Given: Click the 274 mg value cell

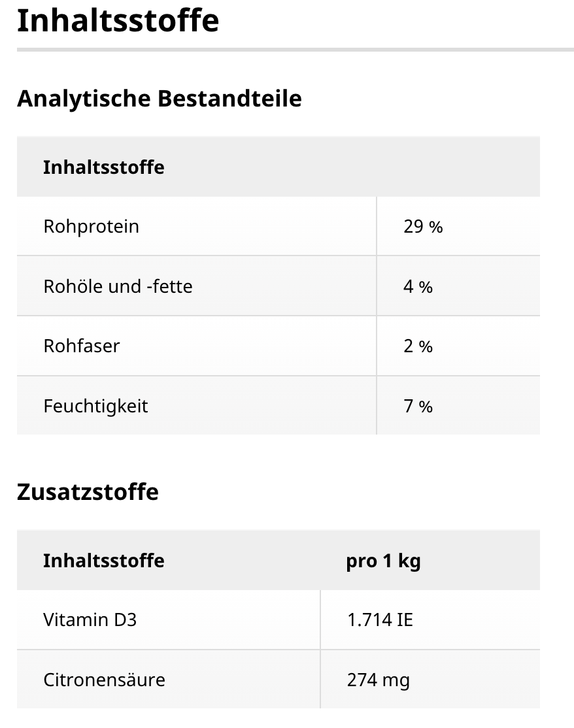Looking at the screenshot, I should coord(378,680).
